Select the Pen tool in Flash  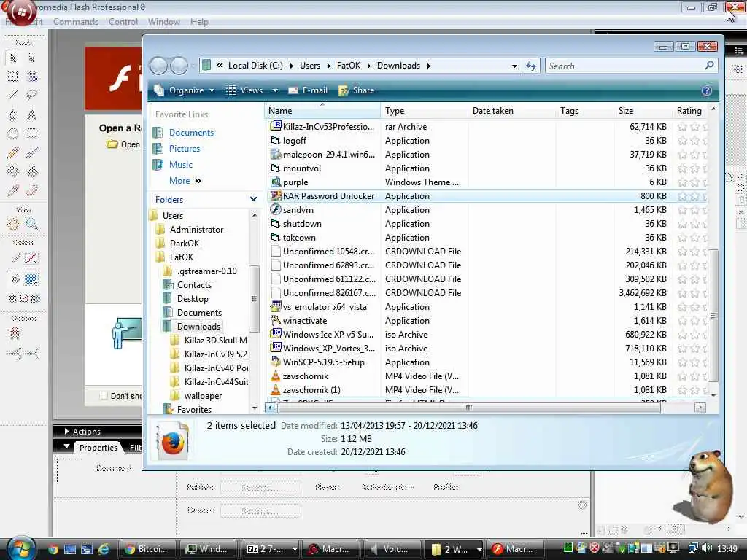[13, 114]
